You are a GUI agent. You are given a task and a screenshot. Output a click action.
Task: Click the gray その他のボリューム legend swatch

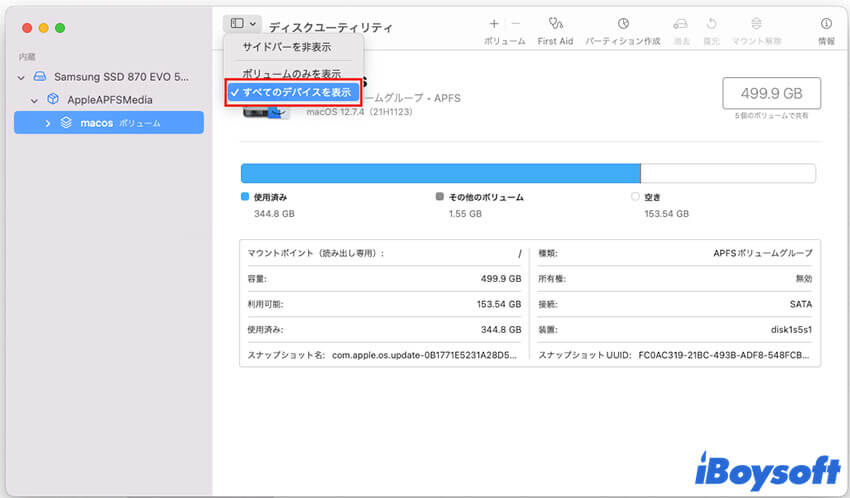(440, 197)
